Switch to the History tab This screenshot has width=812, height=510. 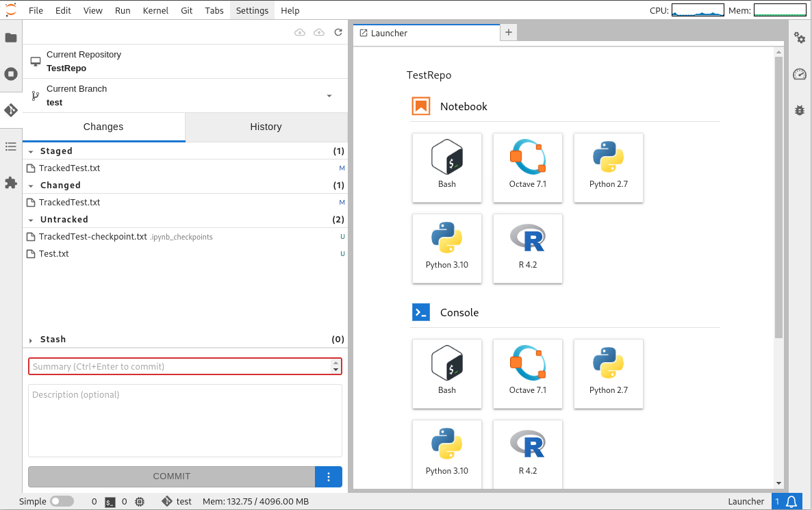[266, 127]
